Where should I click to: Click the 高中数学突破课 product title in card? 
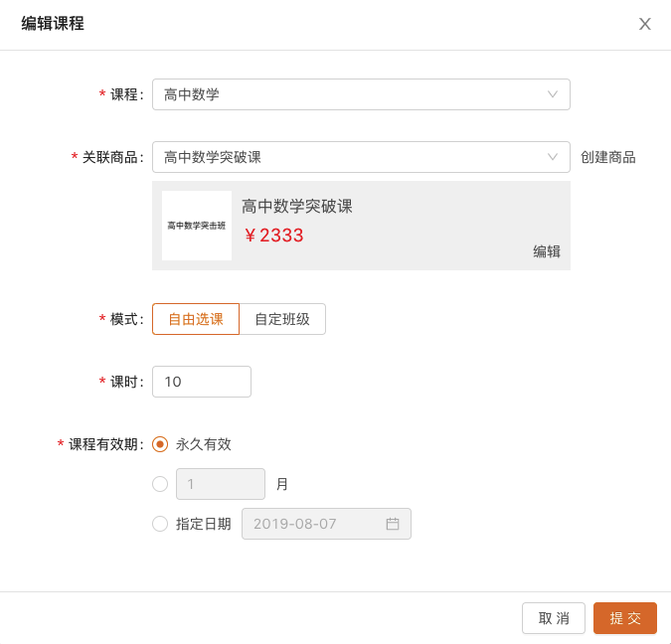coord(297,207)
